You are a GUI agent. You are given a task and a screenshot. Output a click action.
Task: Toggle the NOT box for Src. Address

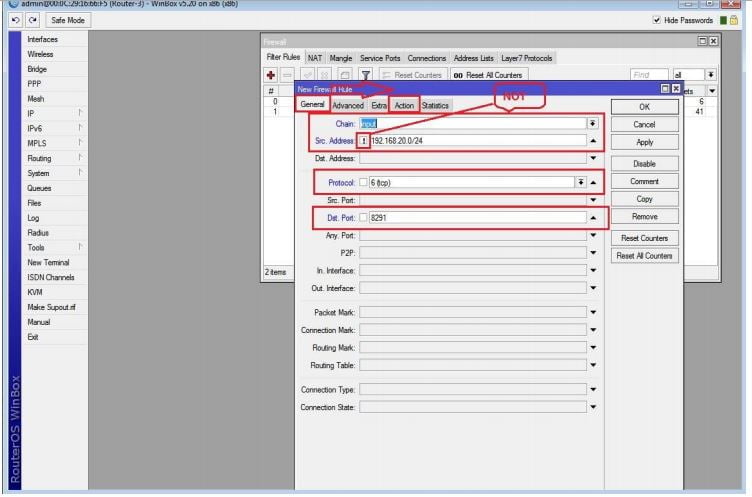[x=364, y=141]
